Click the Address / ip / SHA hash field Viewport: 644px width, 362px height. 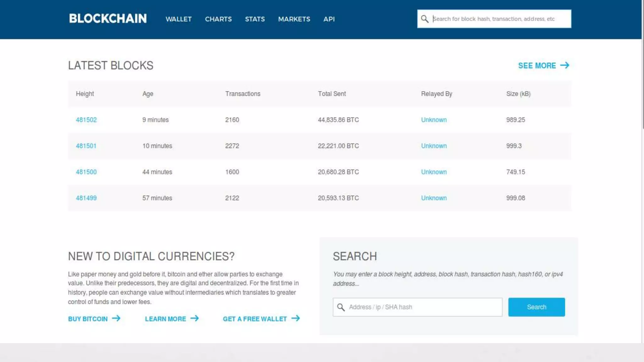click(x=418, y=307)
